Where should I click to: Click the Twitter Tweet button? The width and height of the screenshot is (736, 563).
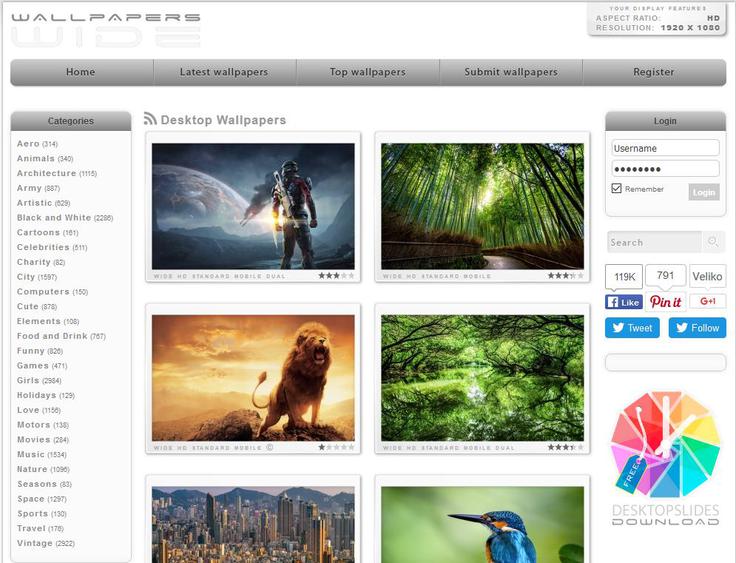pos(632,328)
